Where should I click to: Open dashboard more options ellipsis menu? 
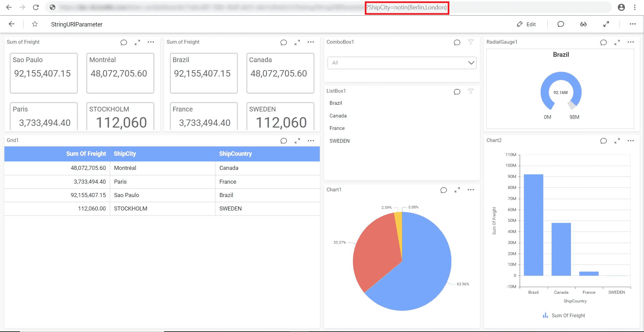pyautogui.click(x=633, y=24)
